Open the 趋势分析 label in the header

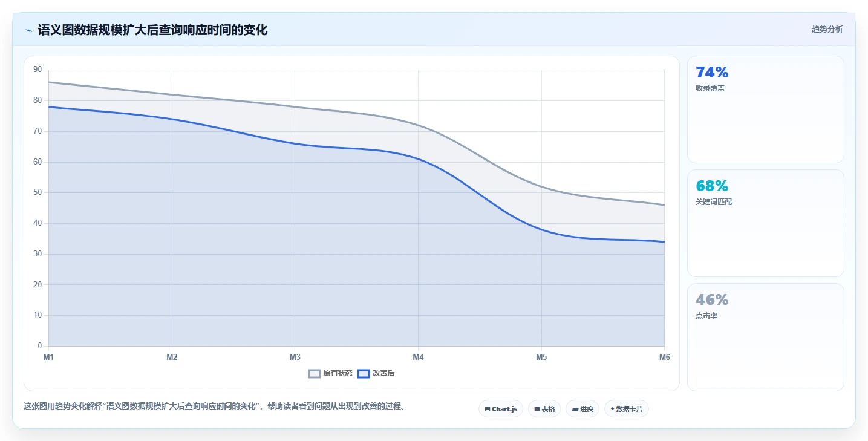pyautogui.click(x=827, y=29)
